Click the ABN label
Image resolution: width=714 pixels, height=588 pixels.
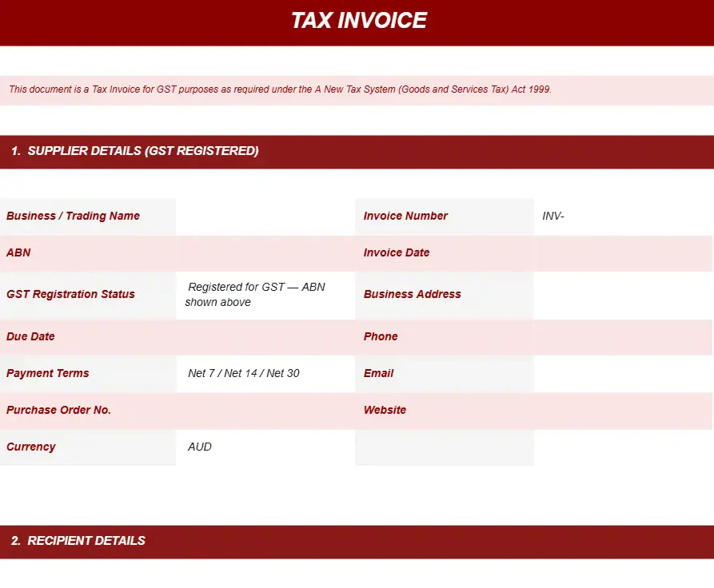tap(18, 252)
